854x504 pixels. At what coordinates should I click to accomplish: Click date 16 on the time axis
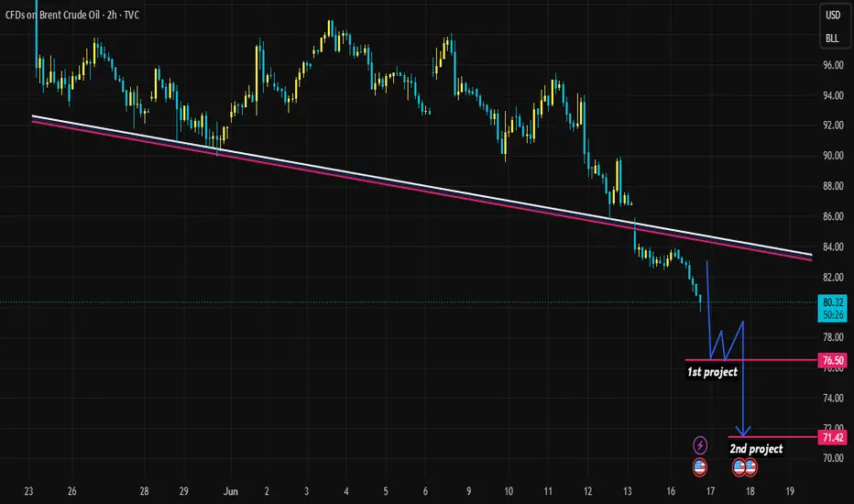[x=671, y=491]
